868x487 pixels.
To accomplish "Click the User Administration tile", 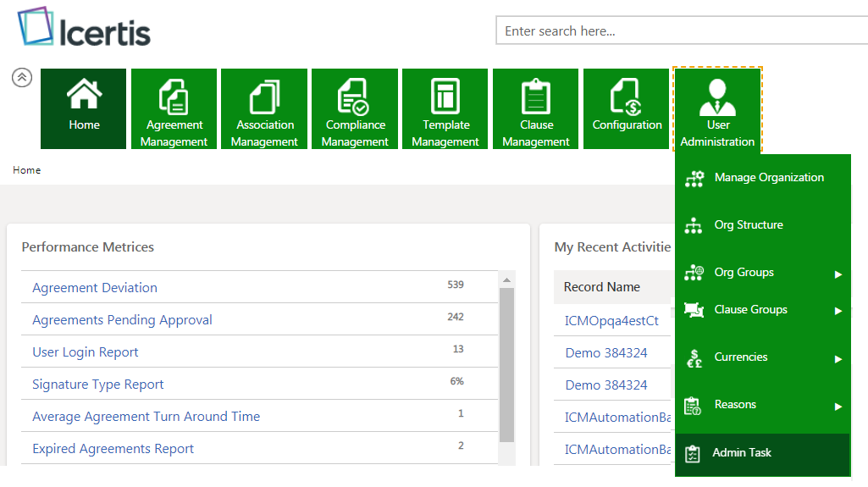I will (x=717, y=109).
